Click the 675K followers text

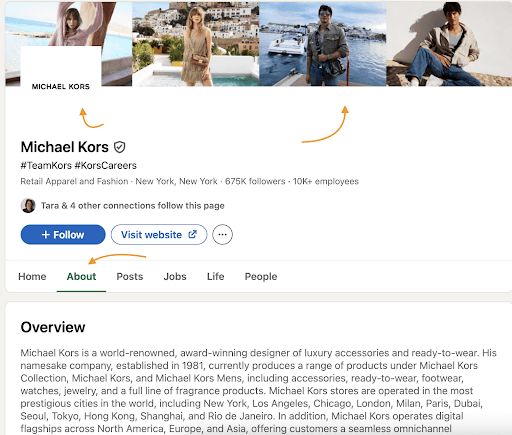[255, 181]
